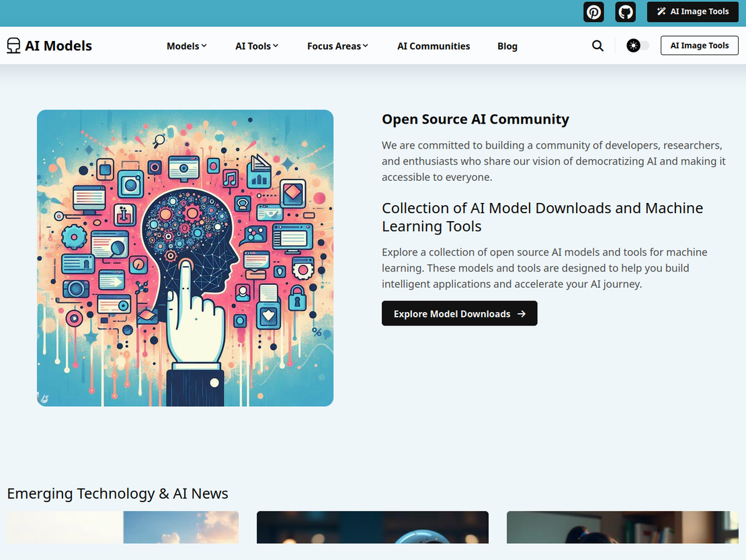This screenshot has width=746, height=560.
Task: Click the arrow icon on Explore Model Downloads
Action: coord(522,313)
